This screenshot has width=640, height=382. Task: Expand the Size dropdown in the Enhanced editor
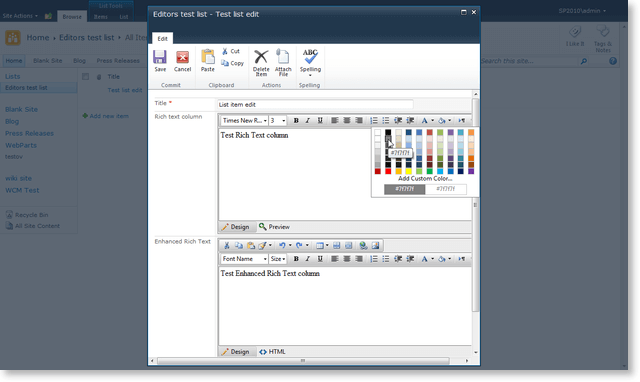(278, 259)
